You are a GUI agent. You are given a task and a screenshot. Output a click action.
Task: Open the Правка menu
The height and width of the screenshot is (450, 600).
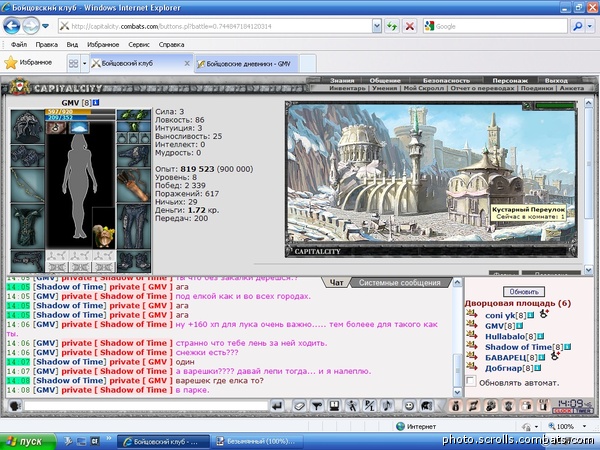[x=47, y=44]
